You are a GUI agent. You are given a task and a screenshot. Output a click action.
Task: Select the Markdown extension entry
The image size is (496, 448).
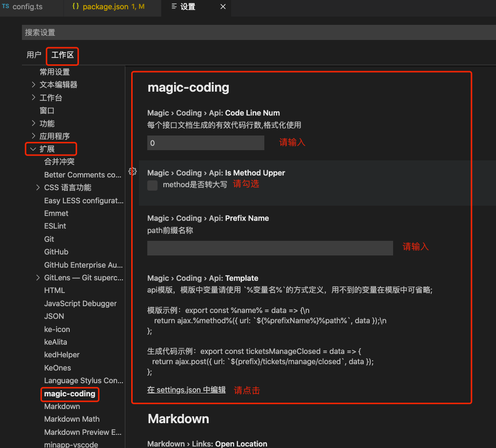pos(61,406)
